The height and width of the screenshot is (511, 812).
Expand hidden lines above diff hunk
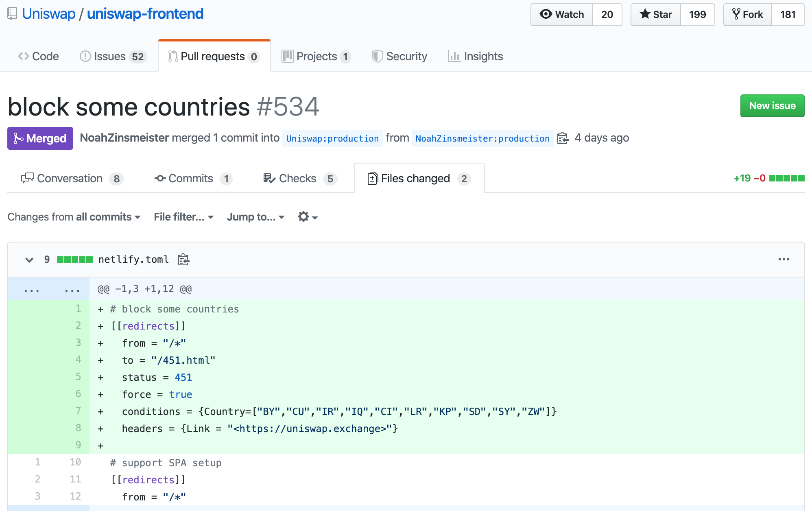tap(48, 289)
